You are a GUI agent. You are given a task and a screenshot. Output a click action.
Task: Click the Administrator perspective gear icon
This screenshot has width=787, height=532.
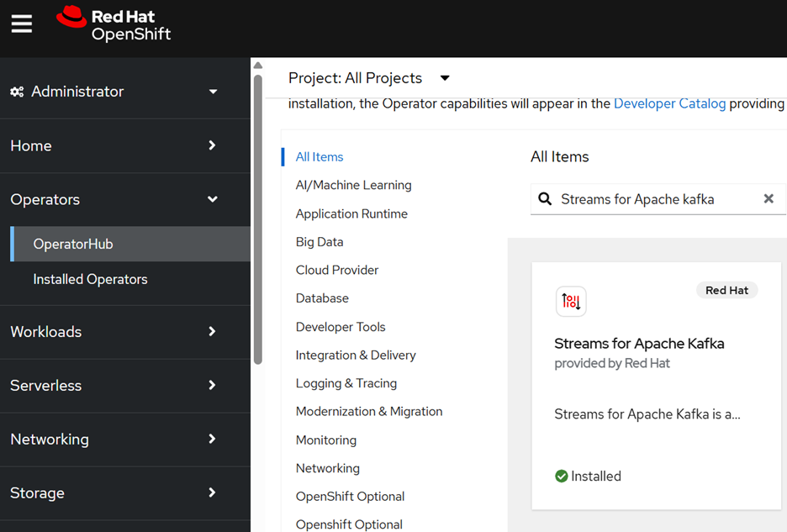pos(17,91)
